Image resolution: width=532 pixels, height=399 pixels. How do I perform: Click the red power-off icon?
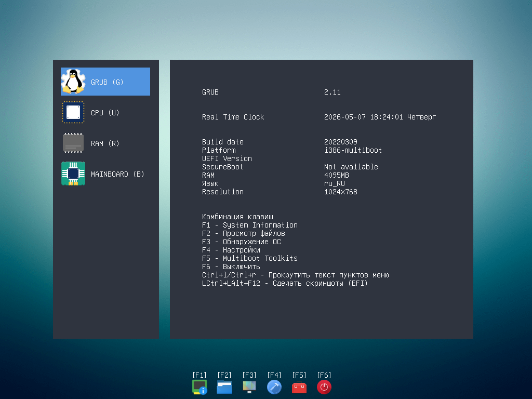point(324,387)
